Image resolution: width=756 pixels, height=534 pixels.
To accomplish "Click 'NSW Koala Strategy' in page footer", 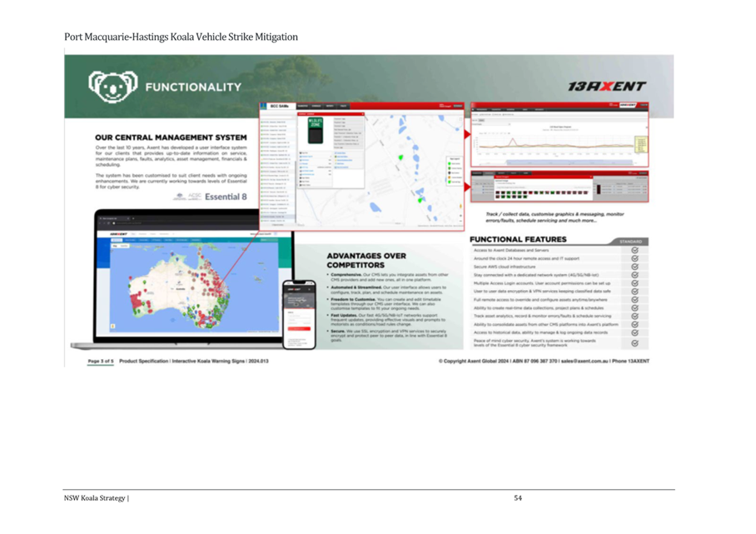I will [x=95, y=498].
